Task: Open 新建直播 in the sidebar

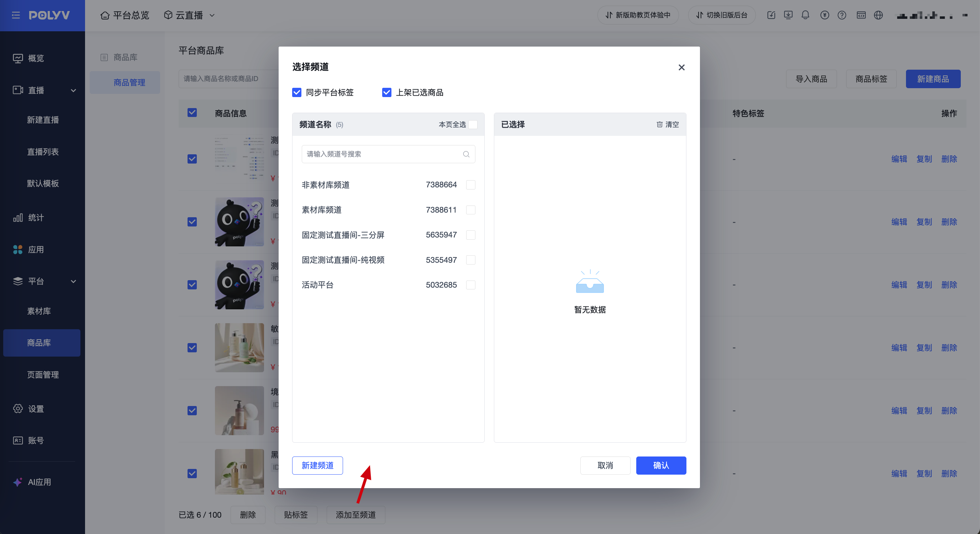Action: click(43, 120)
